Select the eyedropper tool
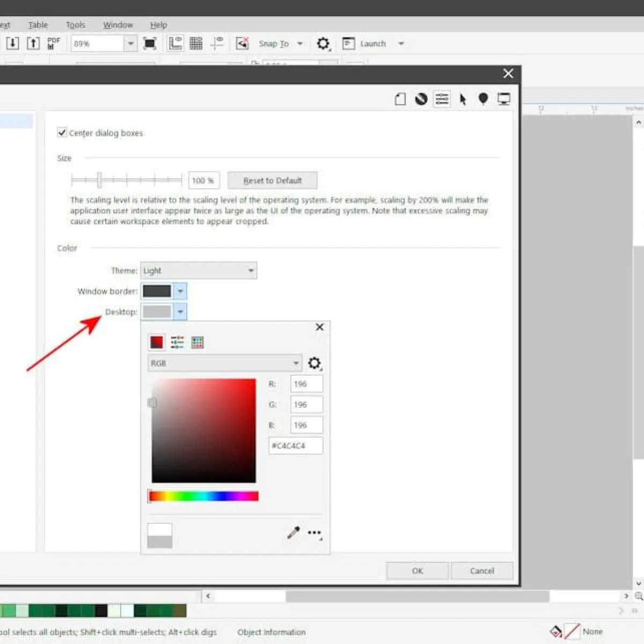This screenshot has width=644, height=644. 294,532
